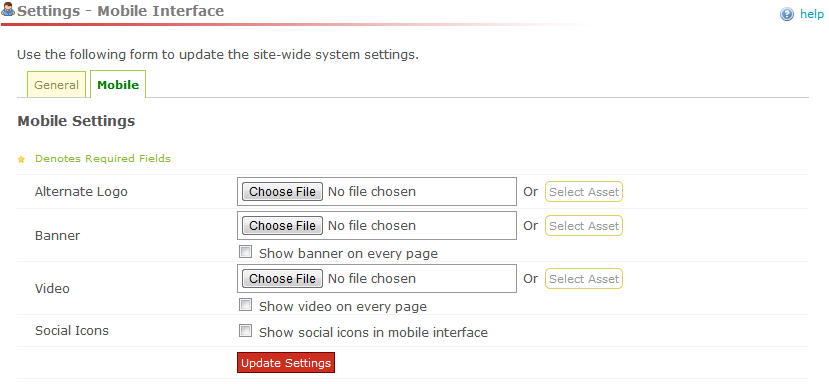Enable Show banner on every page
Screen dimensions: 829x384
pos(245,252)
